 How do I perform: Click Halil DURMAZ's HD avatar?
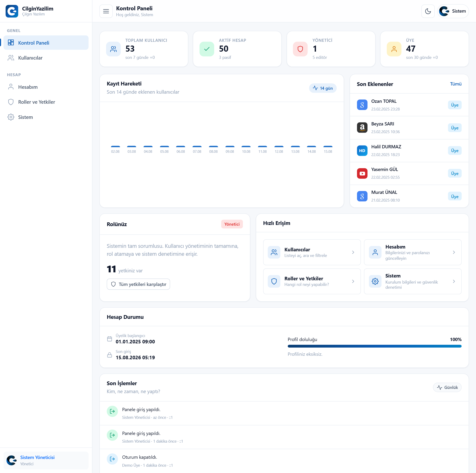click(362, 150)
